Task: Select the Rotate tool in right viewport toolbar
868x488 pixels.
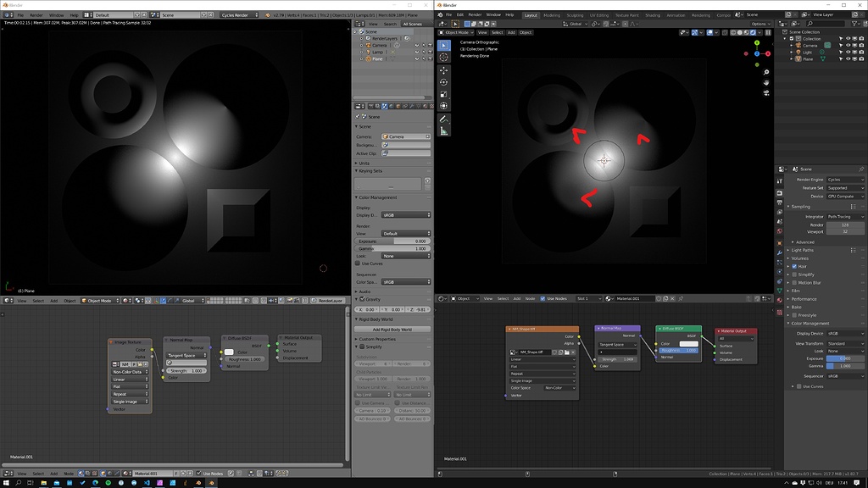Action: 444,82
